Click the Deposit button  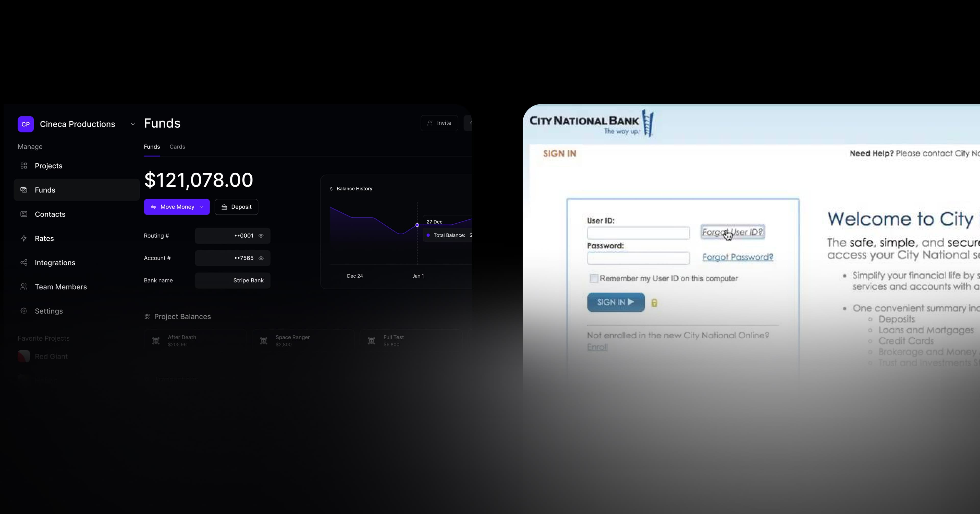(x=236, y=207)
